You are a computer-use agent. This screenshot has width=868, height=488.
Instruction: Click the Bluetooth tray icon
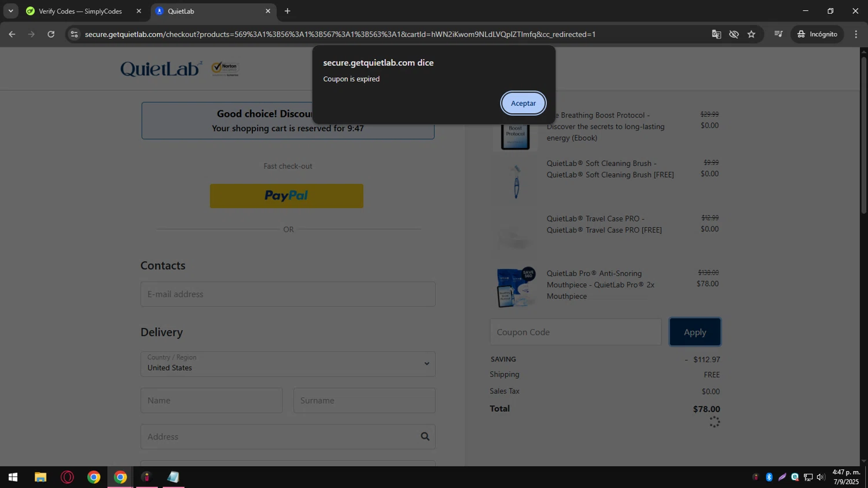769,477
